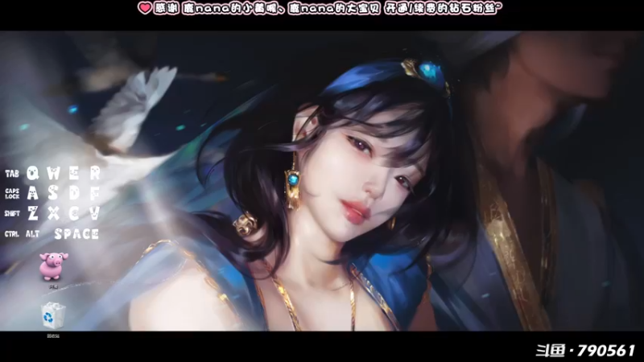The width and height of the screenshot is (644, 362).
Task: Click the R key on overlay
Action: [x=95, y=173]
